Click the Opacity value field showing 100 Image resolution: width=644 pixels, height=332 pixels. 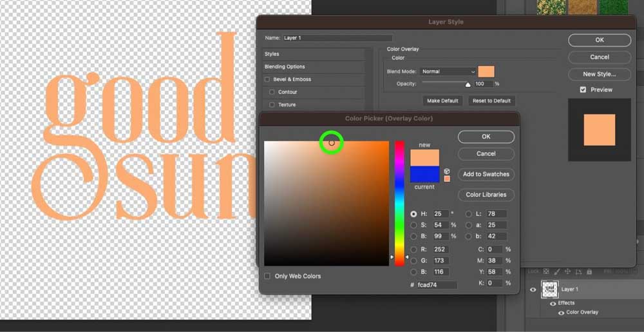[x=484, y=84]
